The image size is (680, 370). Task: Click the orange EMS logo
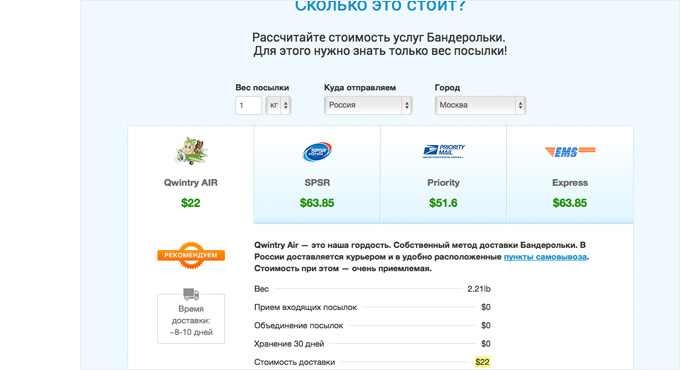[569, 151]
